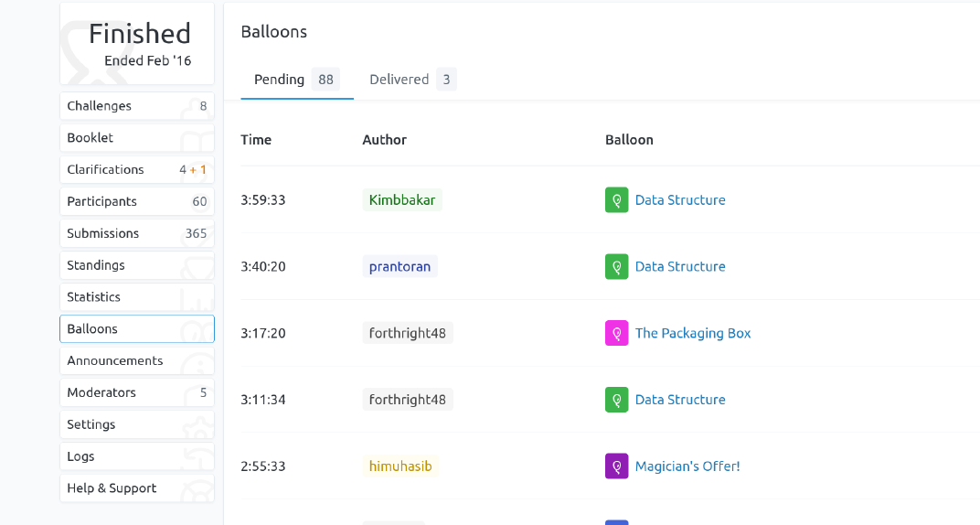Open the Settings sidebar item
The width and height of the screenshot is (980, 525).
click(136, 424)
